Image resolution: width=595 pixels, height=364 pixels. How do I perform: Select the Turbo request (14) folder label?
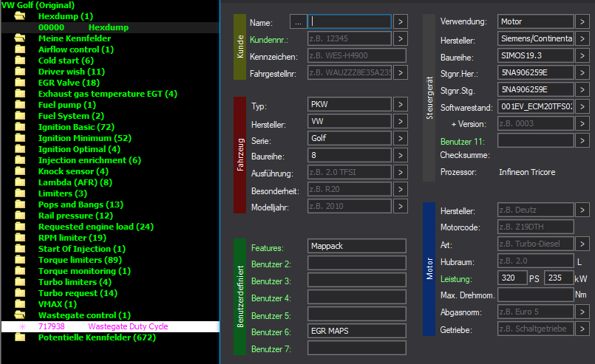[78, 293]
